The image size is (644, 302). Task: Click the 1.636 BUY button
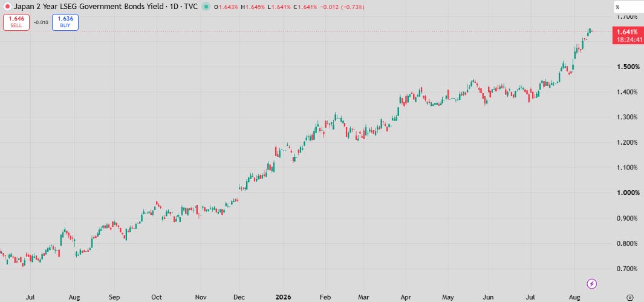click(65, 22)
